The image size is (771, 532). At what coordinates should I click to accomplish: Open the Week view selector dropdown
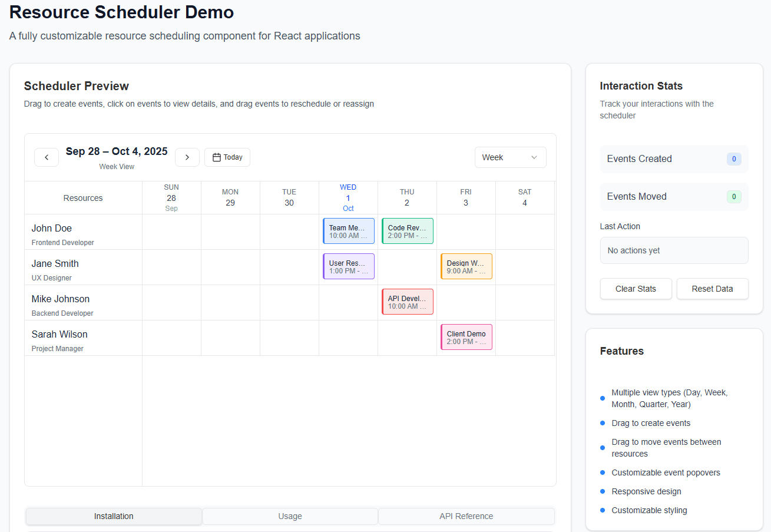pyautogui.click(x=510, y=157)
